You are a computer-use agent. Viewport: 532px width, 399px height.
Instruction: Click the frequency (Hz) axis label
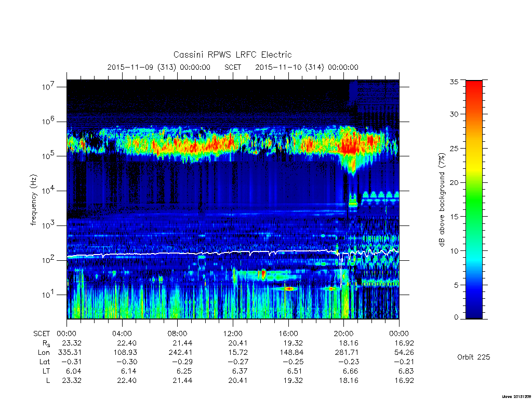pyautogui.click(x=33, y=199)
